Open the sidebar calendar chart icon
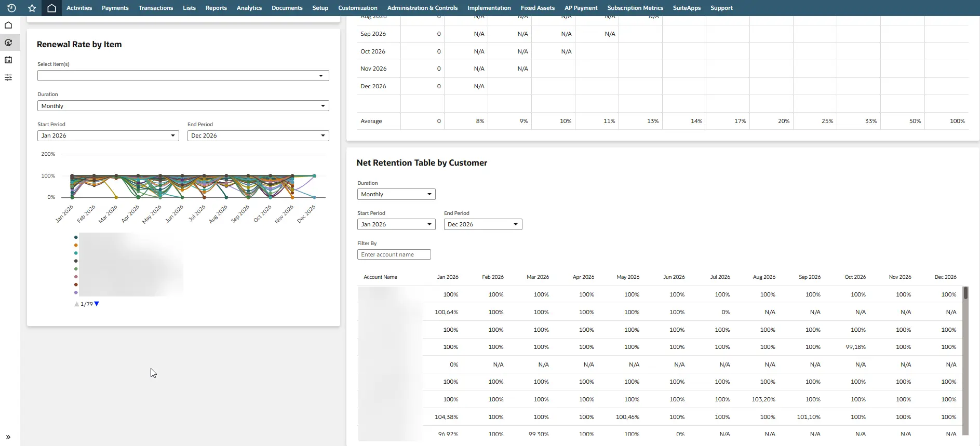980x446 pixels. (8, 60)
